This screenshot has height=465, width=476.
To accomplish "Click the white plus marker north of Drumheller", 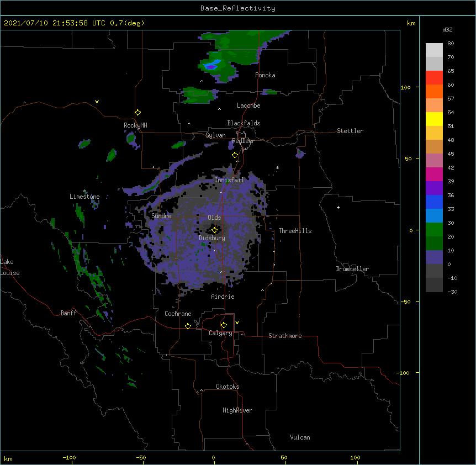I will [x=338, y=207].
